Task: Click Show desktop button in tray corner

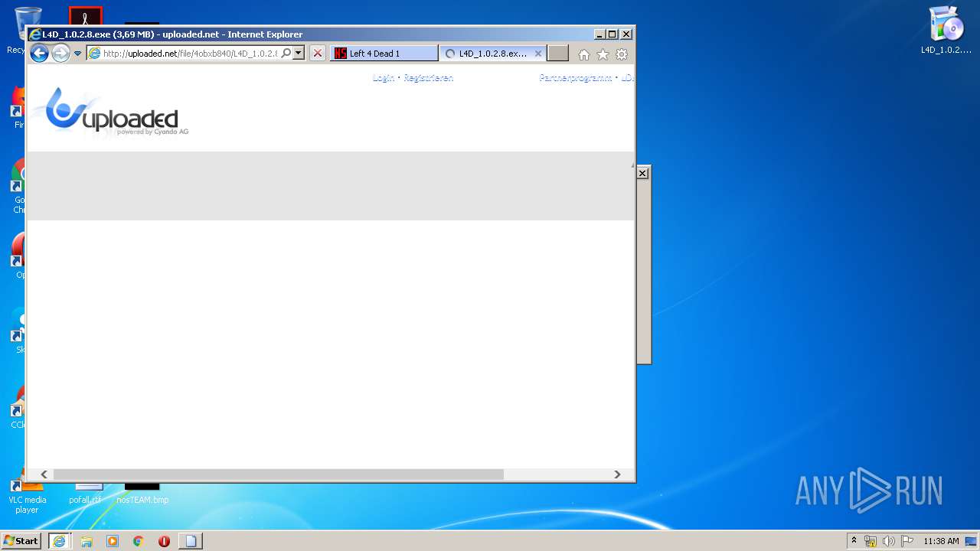Action: 972,541
